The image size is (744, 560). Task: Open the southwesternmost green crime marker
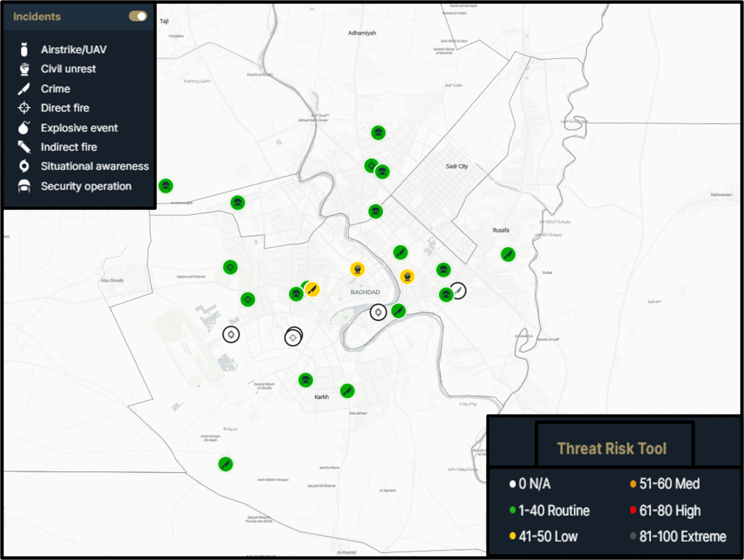(x=225, y=463)
